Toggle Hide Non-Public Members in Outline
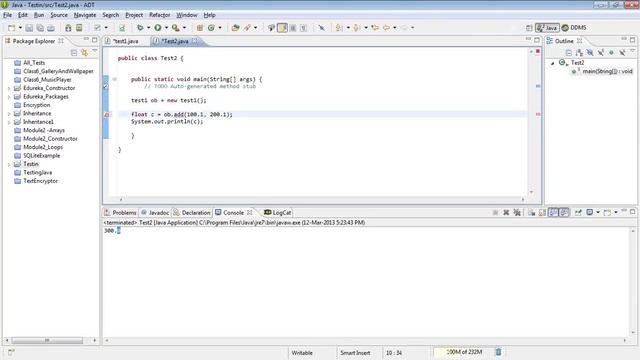This screenshot has height=360, width=640. pos(611,53)
